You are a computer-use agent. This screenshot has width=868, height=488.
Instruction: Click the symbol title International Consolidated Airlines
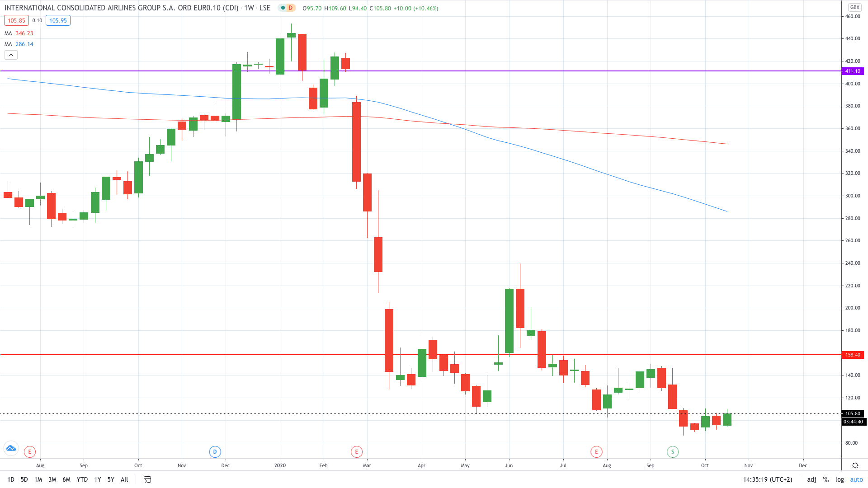point(122,8)
